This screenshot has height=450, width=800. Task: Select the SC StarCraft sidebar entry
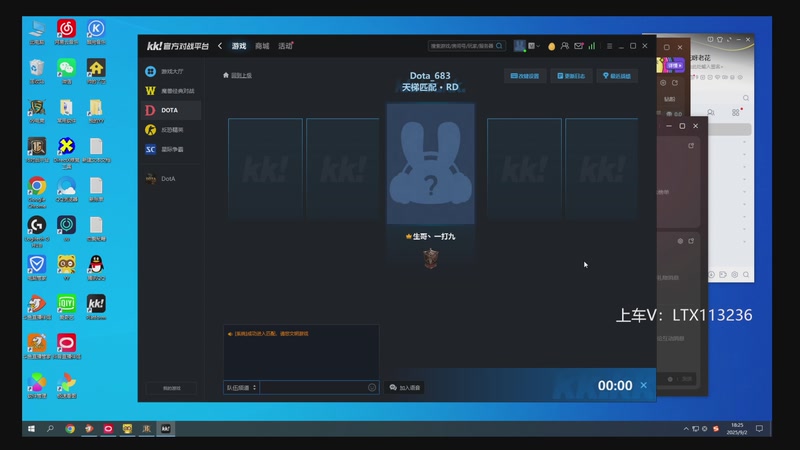(171, 149)
